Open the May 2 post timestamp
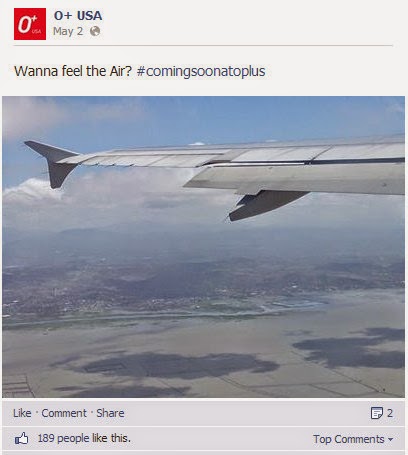The width and height of the screenshot is (408, 455). point(68,31)
